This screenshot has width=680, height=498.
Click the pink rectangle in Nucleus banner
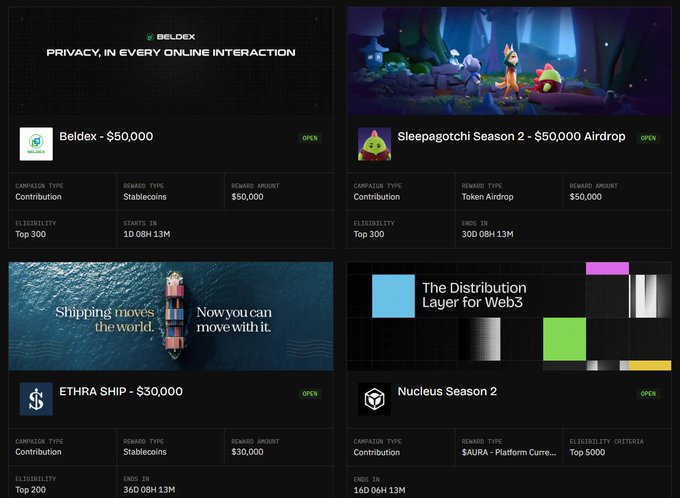coord(607,268)
